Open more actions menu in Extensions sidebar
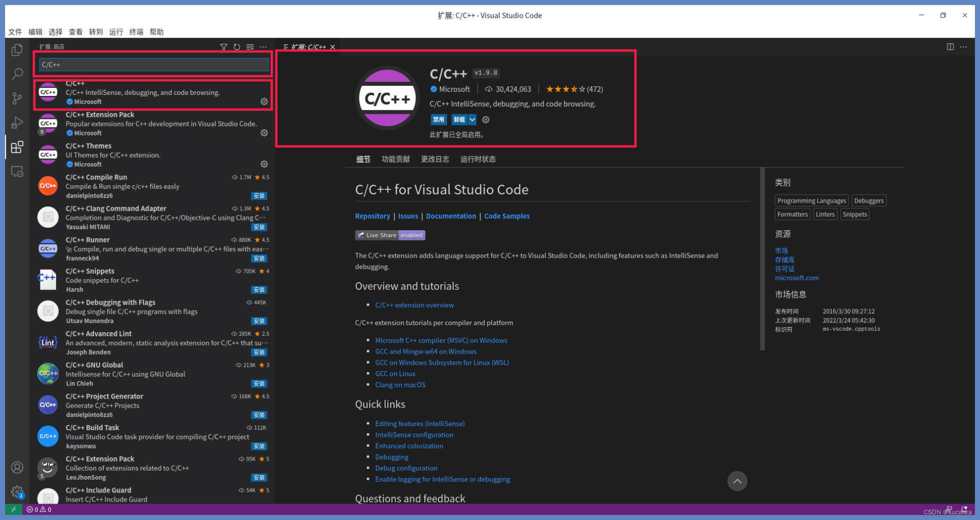The width and height of the screenshot is (980, 520). (x=263, y=46)
